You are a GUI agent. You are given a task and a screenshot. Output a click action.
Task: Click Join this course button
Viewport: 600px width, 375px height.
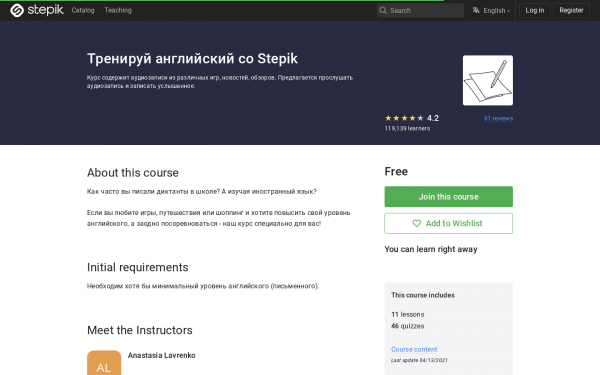point(448,197)
